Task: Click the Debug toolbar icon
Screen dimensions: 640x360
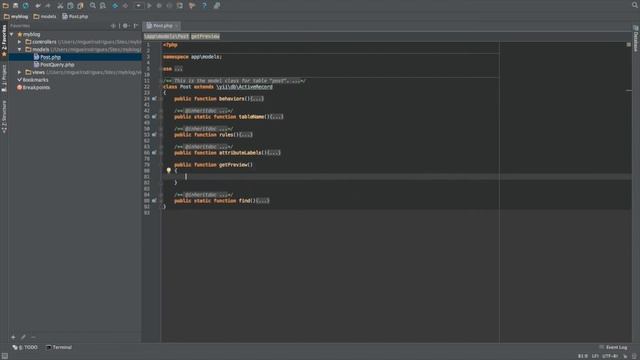Action: click(x=159, y=6)
